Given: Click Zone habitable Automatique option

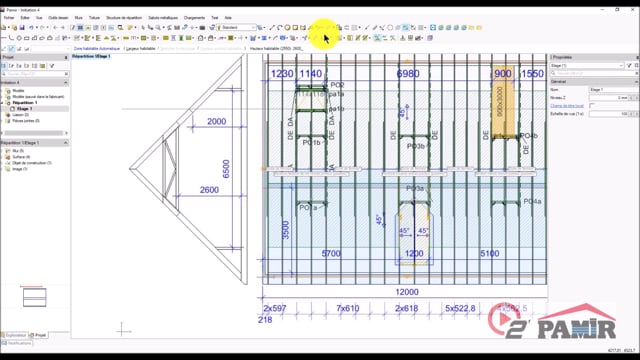Looking at the screenshot, I should pos(97,49).
